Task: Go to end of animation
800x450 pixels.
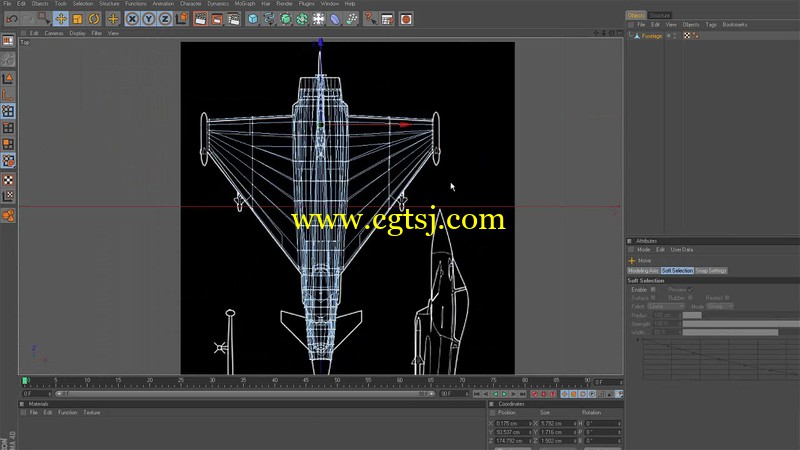Action: pos(523,394)
